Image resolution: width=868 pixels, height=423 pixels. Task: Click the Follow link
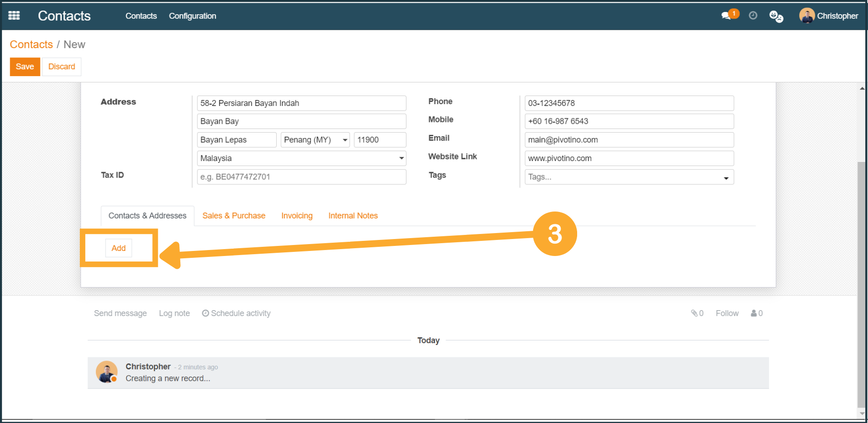pos(727,313)
